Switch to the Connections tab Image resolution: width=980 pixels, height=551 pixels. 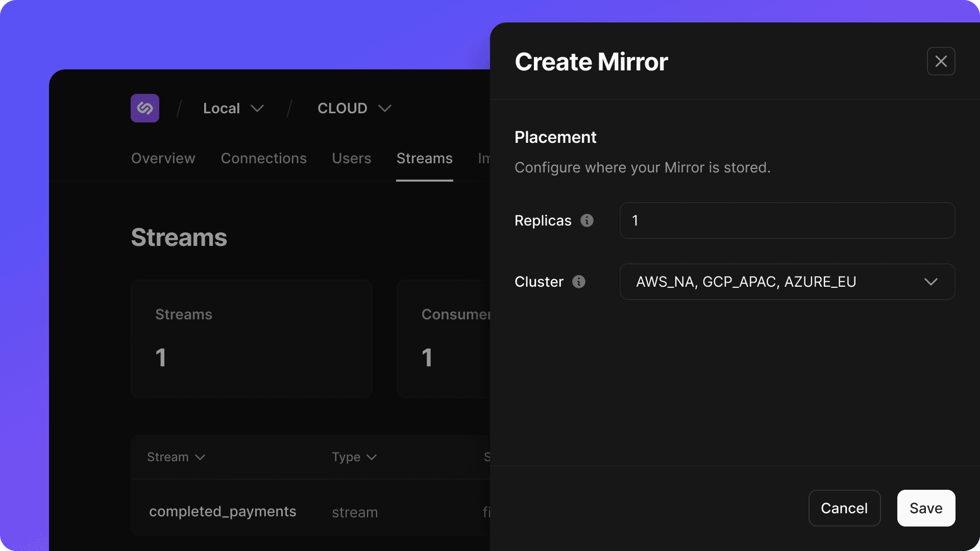tap(263, 158)
